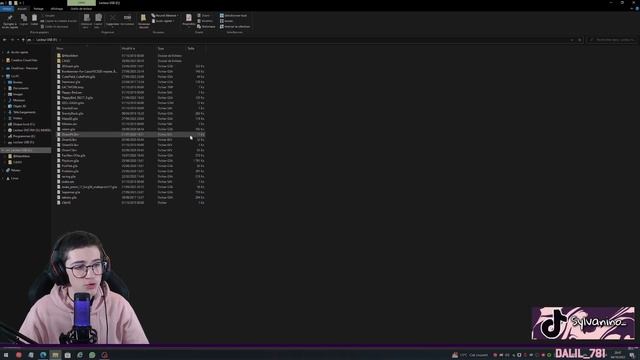Expand Accès rapide in the sidebar
The width and height of the screenshot is (640, 360).
click(3, 52)
